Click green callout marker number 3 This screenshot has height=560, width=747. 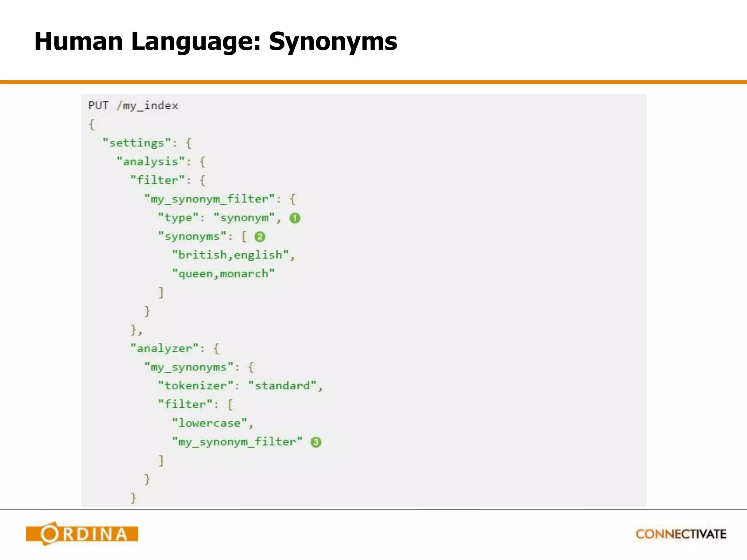[x=316, y=442]
